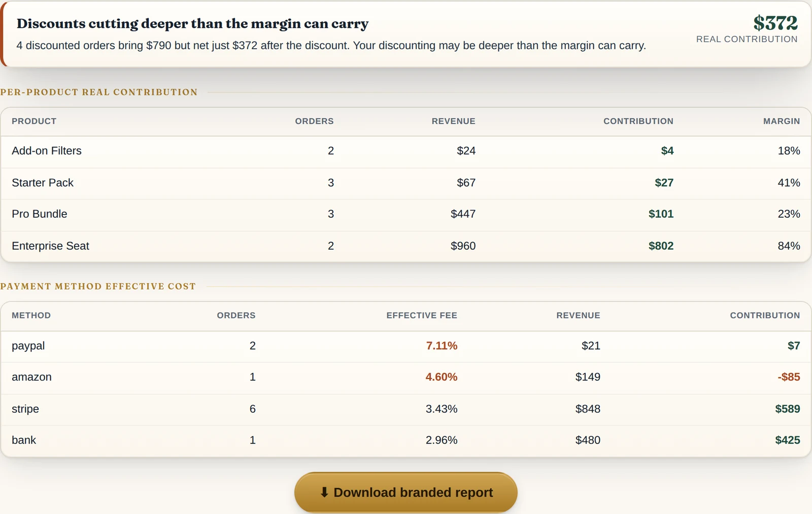Select the Add-on Filters product row name

click(x=47, y=151)
